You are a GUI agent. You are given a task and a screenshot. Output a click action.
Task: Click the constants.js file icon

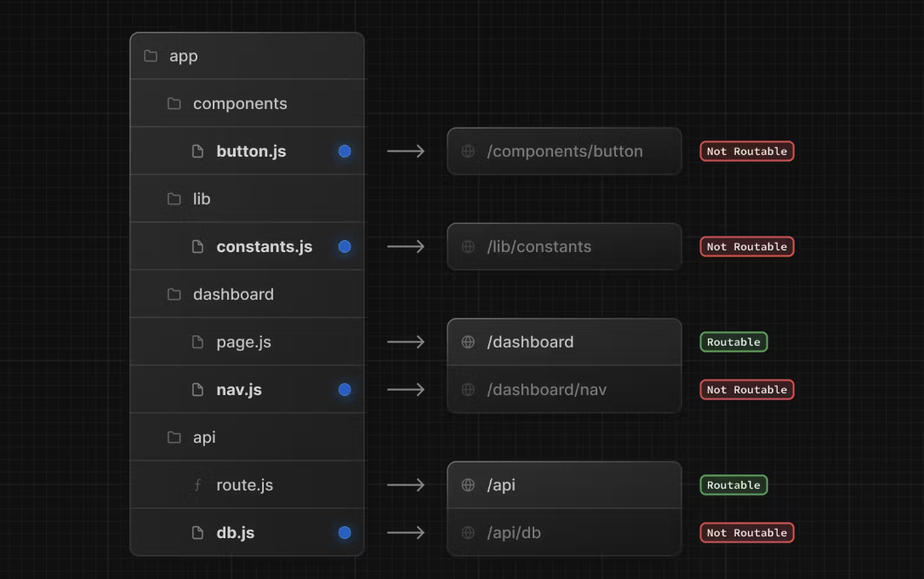point(198,246)
